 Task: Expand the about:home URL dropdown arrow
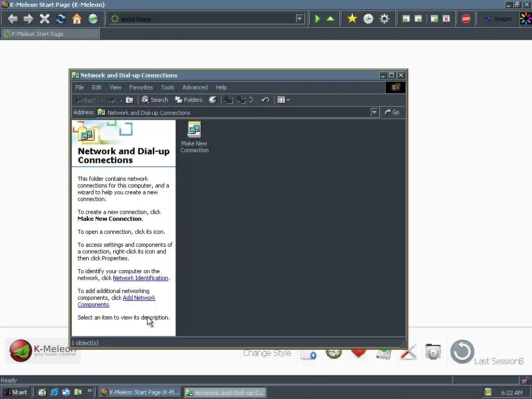tap(299, 19)
